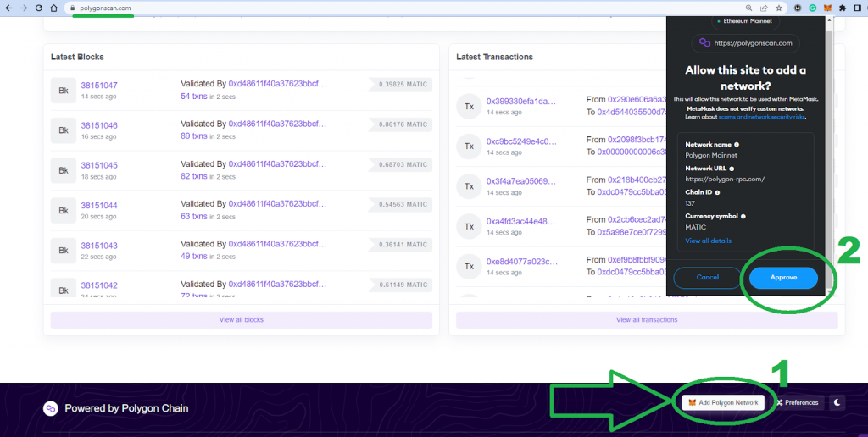Click Currency symbol info icon
This screenshot has height=437, width=868.
click(x=743, y=216)
